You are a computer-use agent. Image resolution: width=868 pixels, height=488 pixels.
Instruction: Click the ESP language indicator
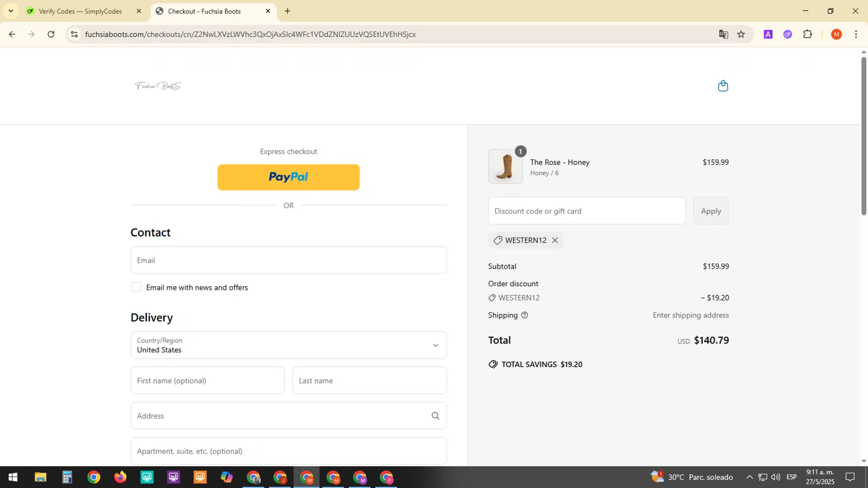click(x=792, y=478)
